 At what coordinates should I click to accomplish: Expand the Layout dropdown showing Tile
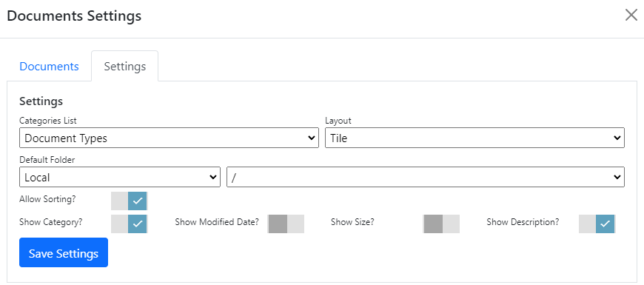click(474, 138)
